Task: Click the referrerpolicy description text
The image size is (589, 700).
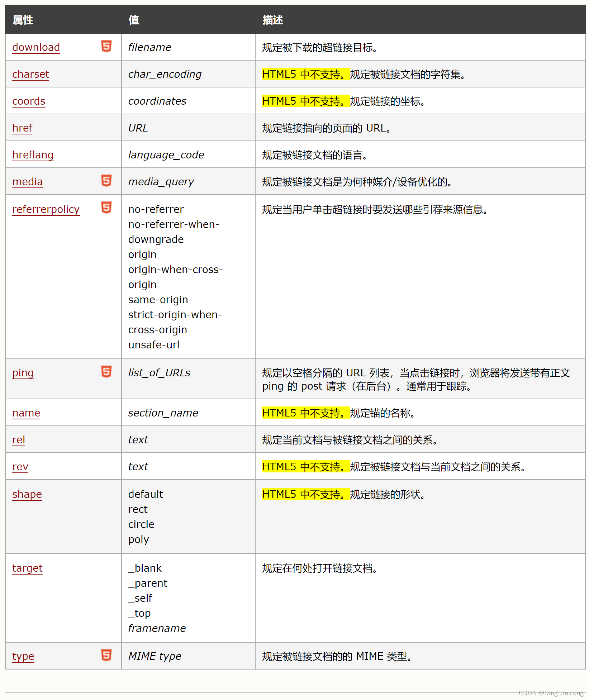Action: (x=375, y=209)
